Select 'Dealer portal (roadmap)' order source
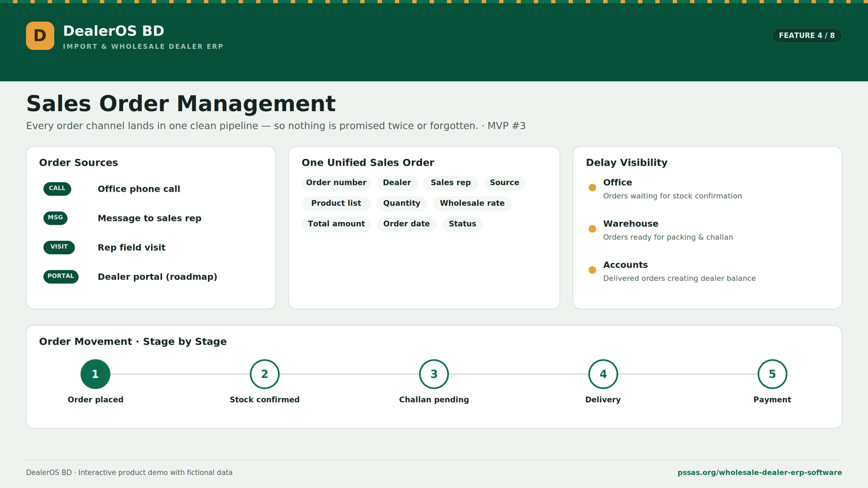The width and height of the screenshot is (868, 488). pyautogui.click(x=157, y=277)
